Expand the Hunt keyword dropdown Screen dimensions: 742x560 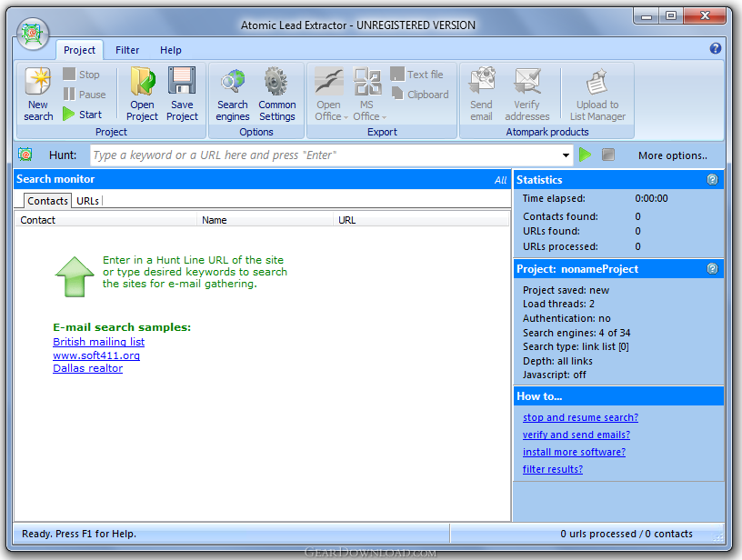566,155
